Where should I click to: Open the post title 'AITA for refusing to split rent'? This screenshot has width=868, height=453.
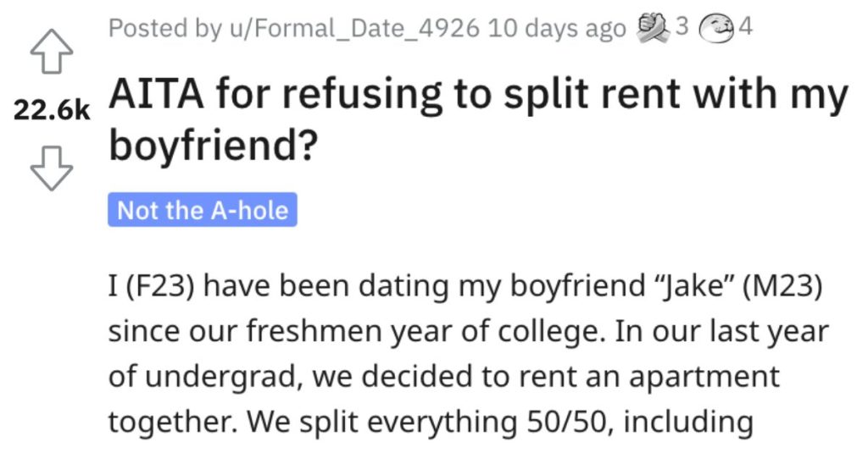[478, 119]
